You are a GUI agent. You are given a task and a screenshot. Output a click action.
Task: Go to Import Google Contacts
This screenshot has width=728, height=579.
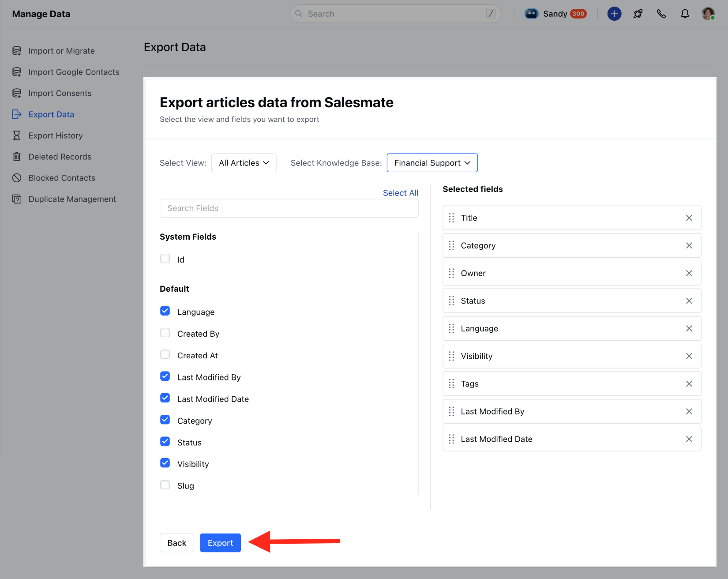(x=74, y=72)
